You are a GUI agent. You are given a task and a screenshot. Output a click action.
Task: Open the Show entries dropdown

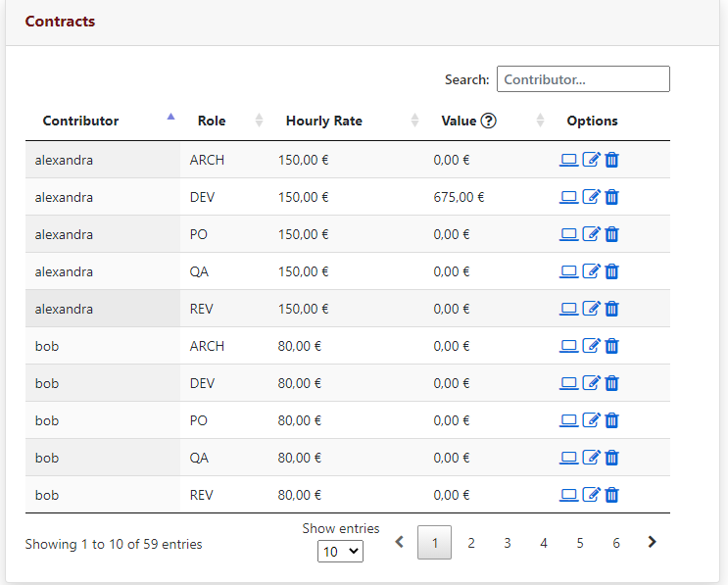[x=340, y=551]
